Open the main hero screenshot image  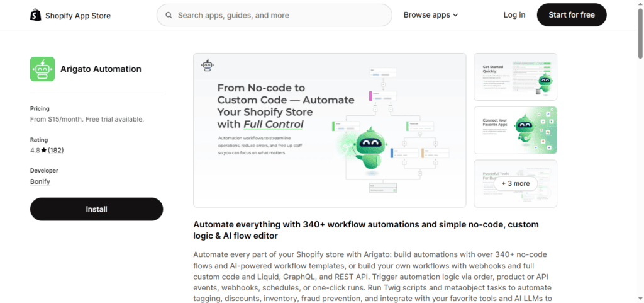click(330, 130)
